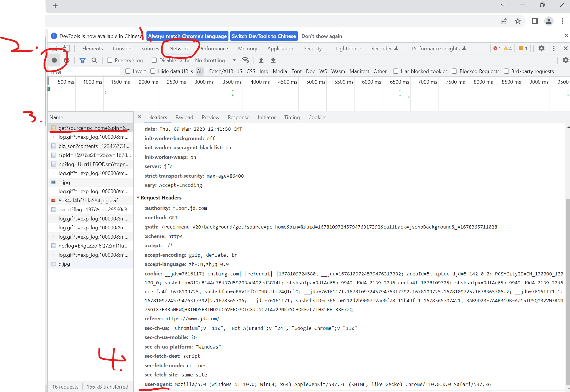The image size is (570, 392).
Task: Open DevTools customize three-dot menu
Action: (x=554, y=48)
